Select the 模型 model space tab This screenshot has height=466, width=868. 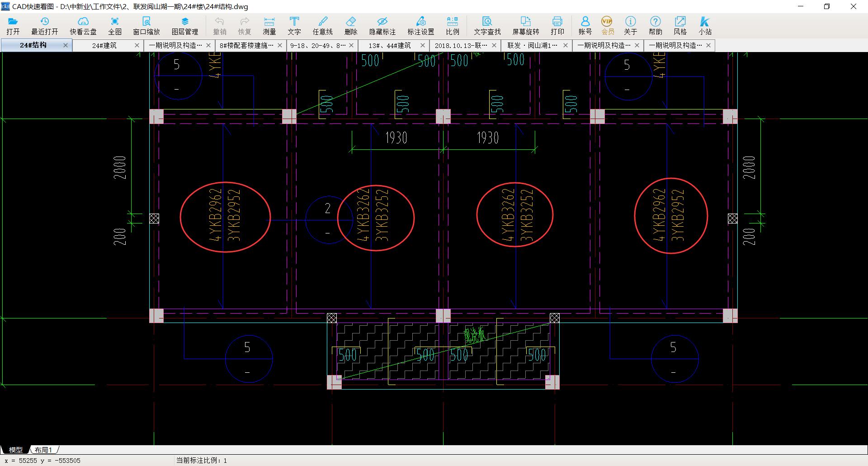click(15, 450)
